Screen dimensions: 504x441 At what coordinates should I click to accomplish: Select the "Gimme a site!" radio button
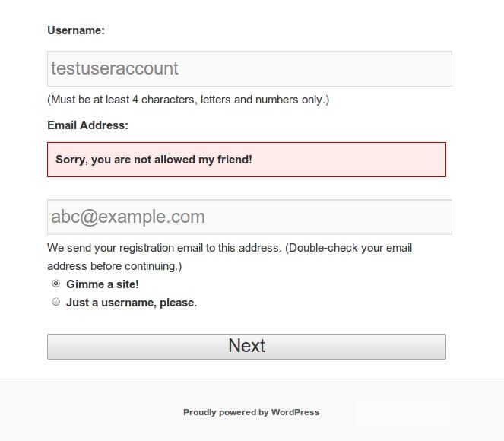click(x=55, y=284)
